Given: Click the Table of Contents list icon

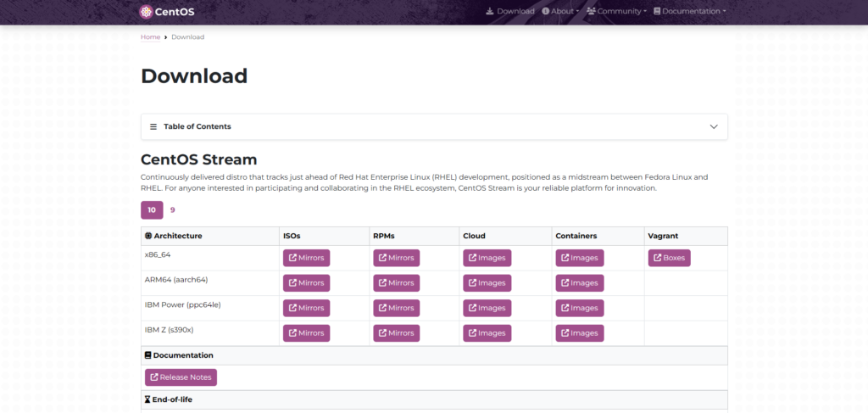Looking at the screenshot, I should click(153, 126).
